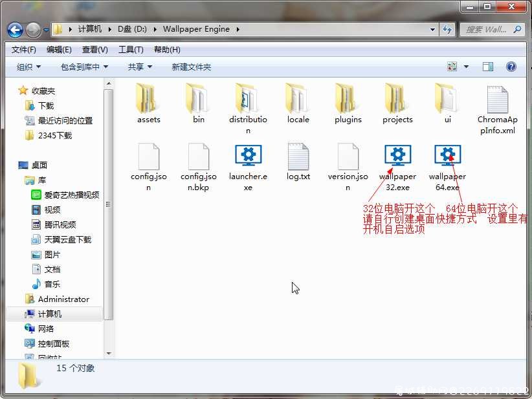The height and width of the screenshot is (399, 532).
Task: Open the 工具(T) menu
Action: click(x=131, y=50)
